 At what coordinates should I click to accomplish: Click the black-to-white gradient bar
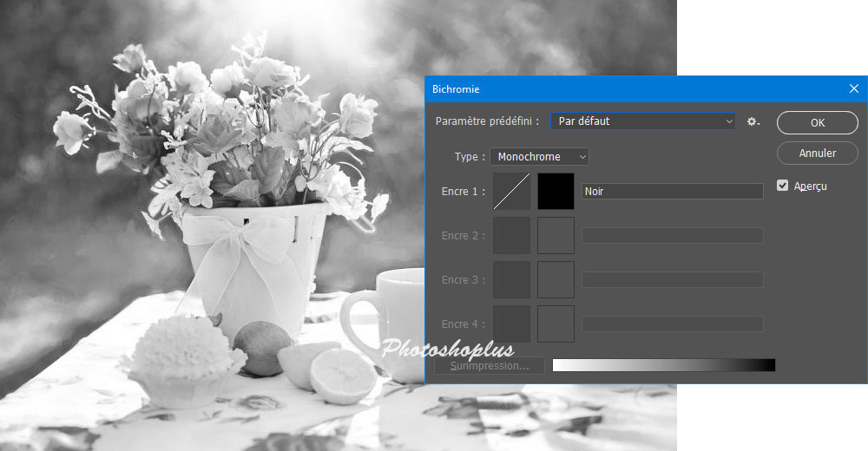(x=663, y=365)
